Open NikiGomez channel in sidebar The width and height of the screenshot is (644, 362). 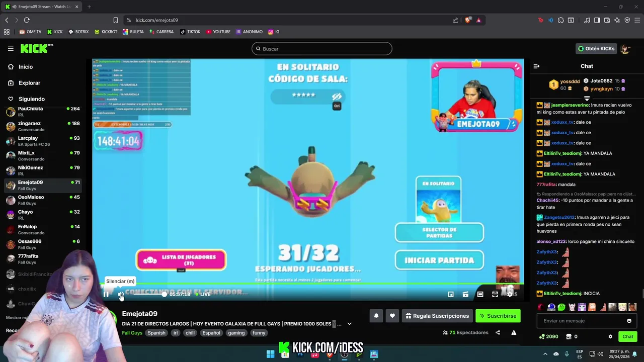[43, 170]
